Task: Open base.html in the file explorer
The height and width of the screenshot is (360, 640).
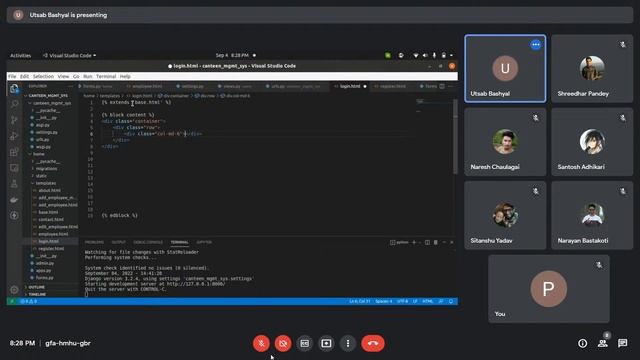Action: pos(50,212)
